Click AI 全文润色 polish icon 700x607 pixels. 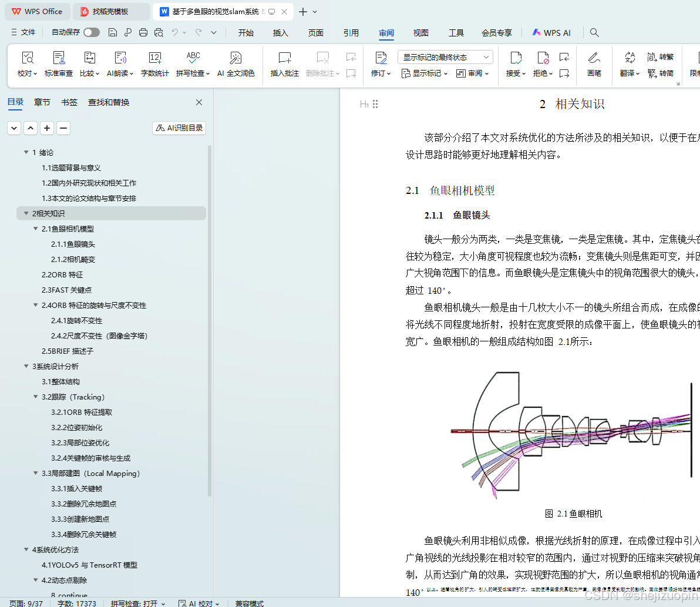point(235,58)
